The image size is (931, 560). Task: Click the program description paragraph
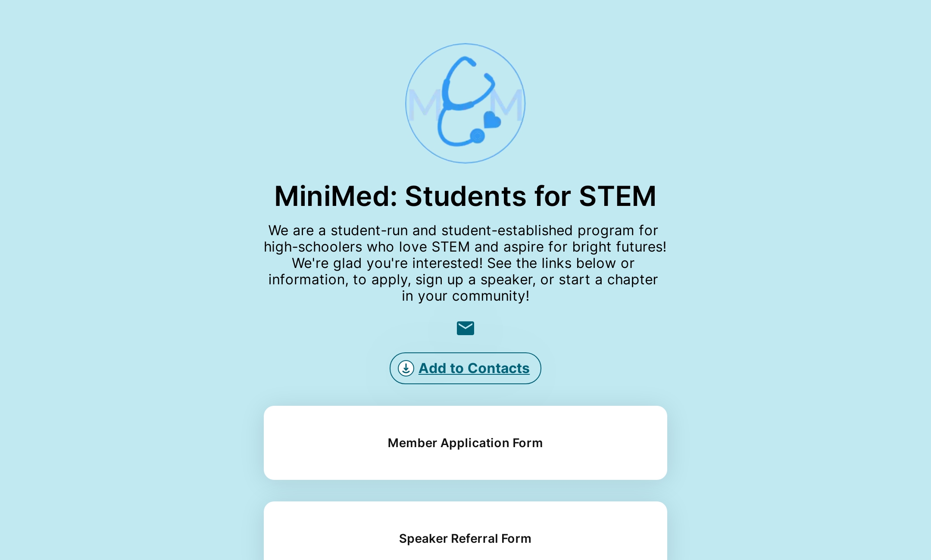click(465, 263)
